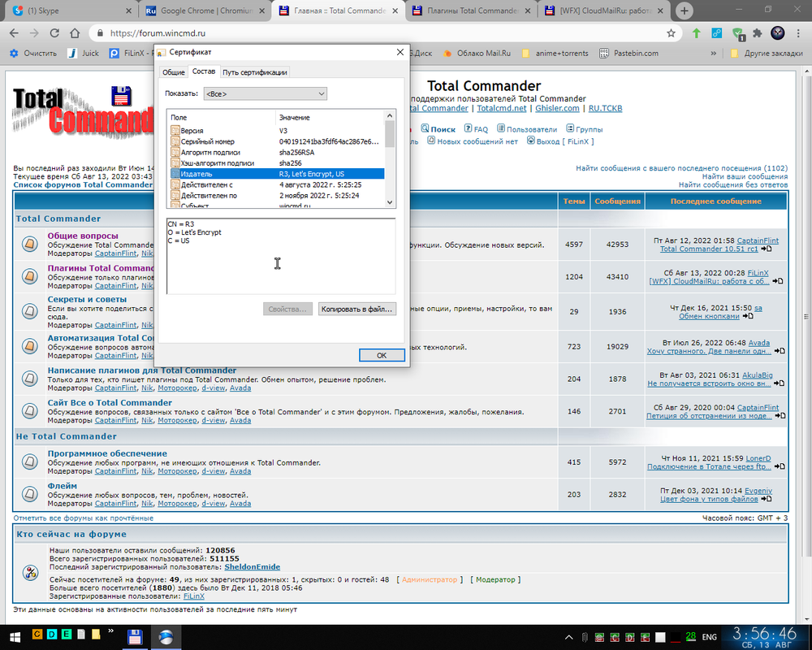Open a new browser tab
The width and height of the screenshot is (812, 650).
point(684,11)
